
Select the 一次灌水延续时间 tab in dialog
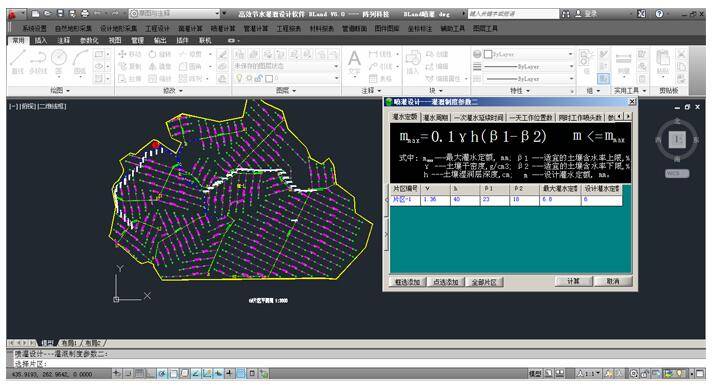tap(479, 117)
